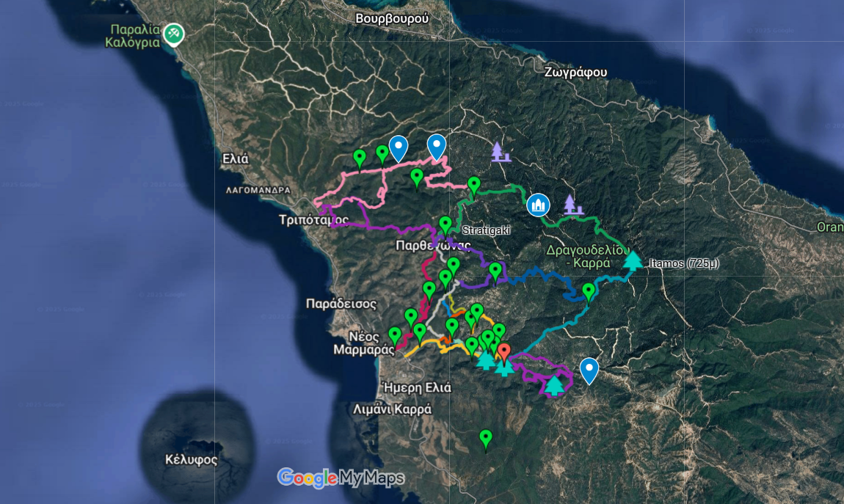This screenshot has height=504, width=844.
Task: Select purple forest icon beside blue monument marker
Action: coord(571,205)
